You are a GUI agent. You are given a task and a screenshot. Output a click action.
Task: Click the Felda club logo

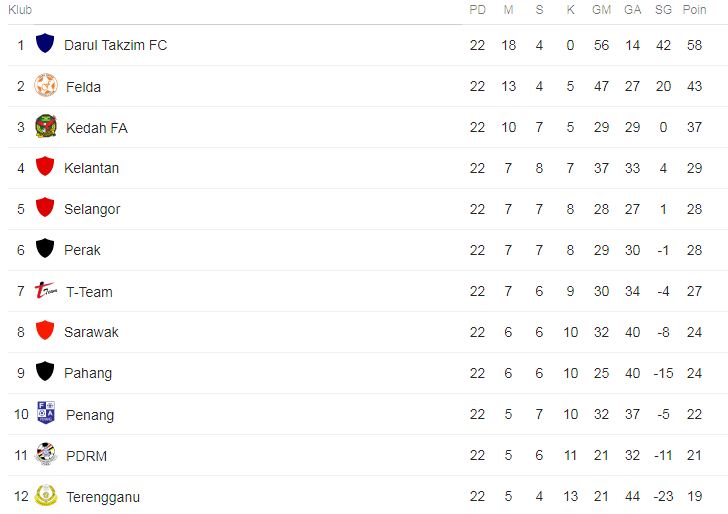[46, 86]
